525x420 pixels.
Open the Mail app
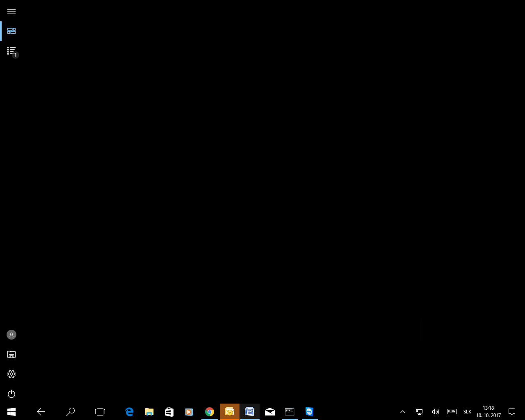coord(270,412)
